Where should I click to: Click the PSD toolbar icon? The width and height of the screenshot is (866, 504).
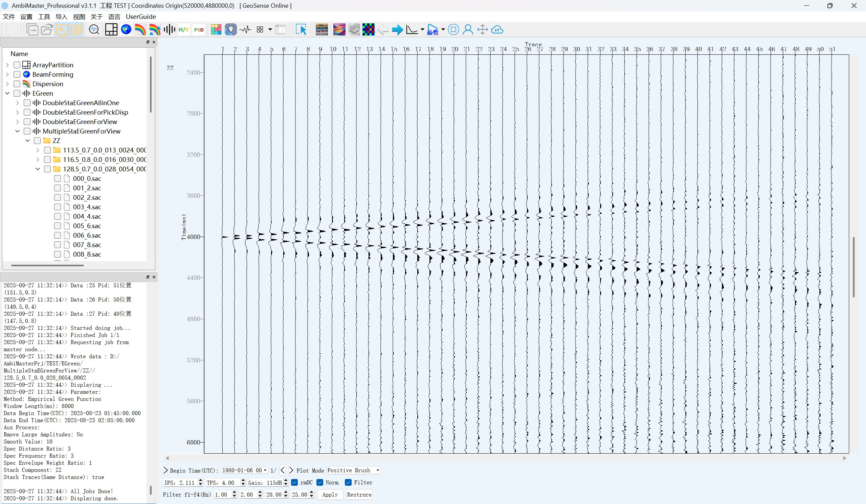[199, 30]
